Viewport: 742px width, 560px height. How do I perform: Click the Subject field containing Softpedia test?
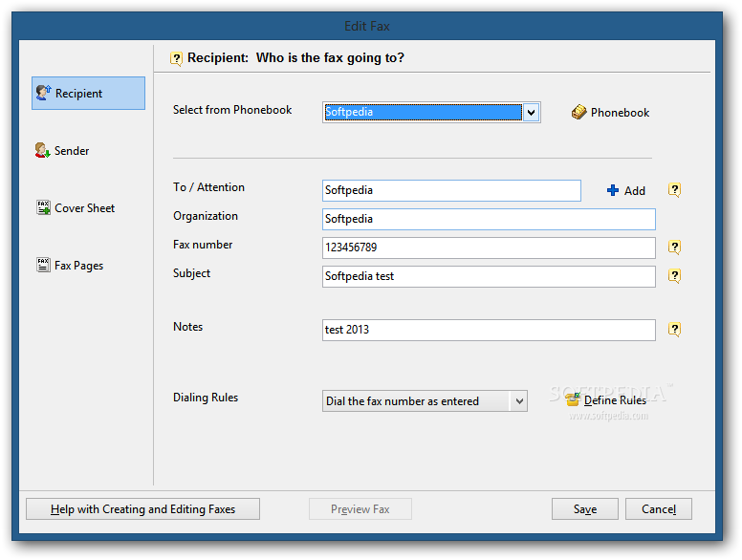(x=489, y=276)
